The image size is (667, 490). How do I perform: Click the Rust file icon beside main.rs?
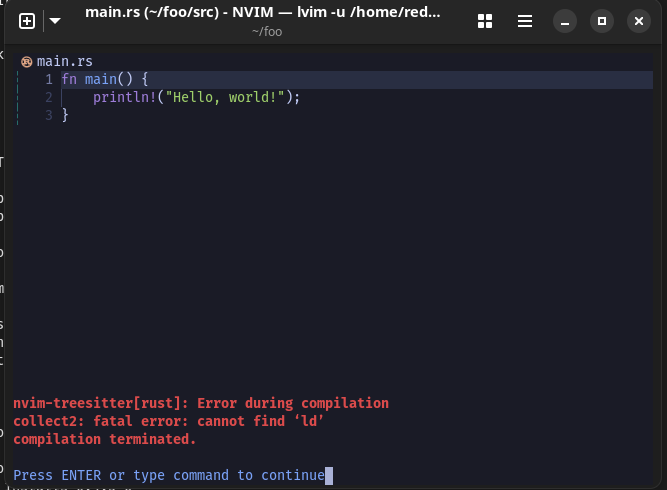click(26, 62)
